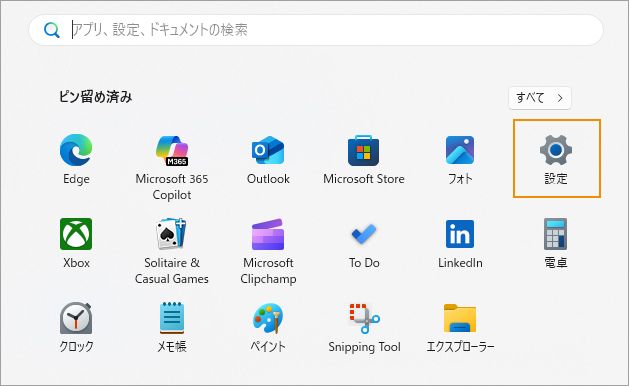Open the Microsoft Store app
The height and width of the screenshot is (386, 629).
[363, 159]
